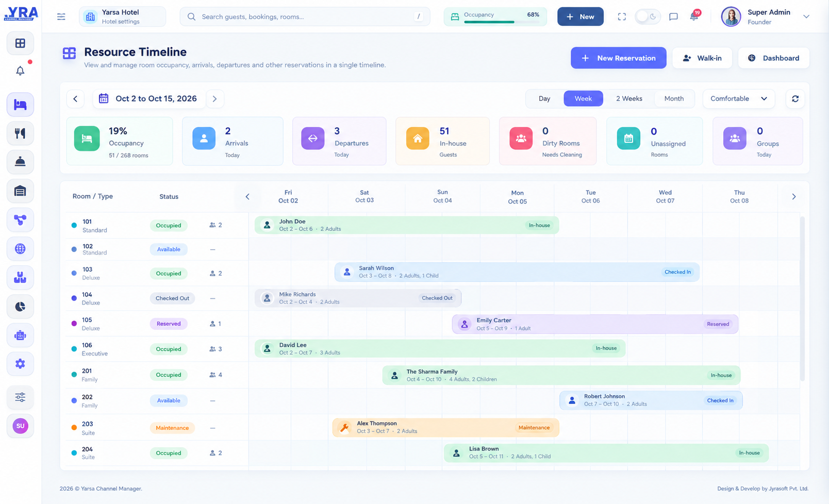Open the Arrivals Today card
Viewport: 829px width, 504px height.
(233, 141)
